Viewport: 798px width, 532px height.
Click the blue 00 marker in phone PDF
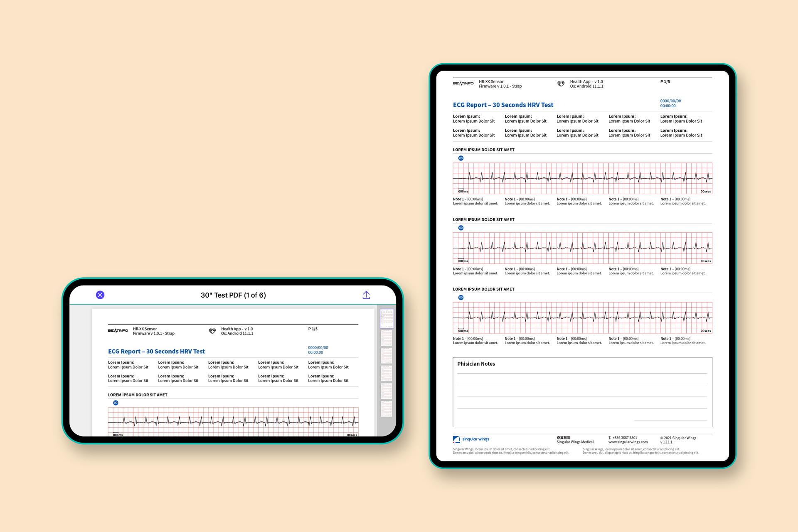click(116, 403)
